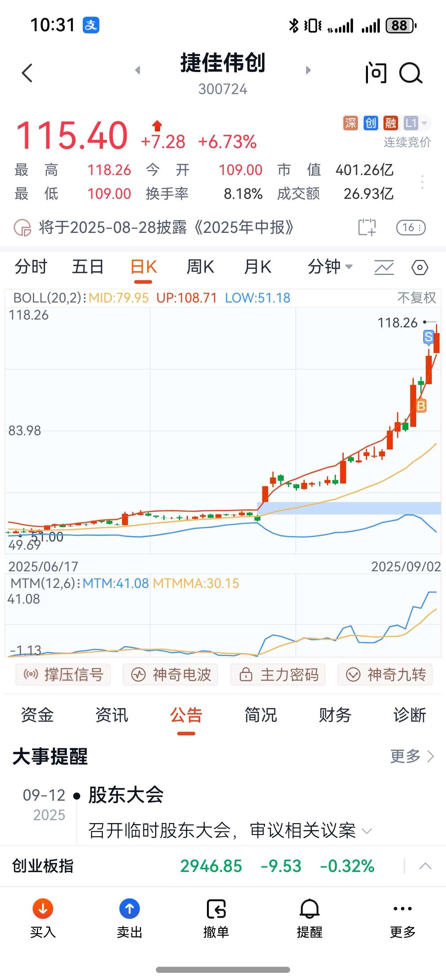Tap 换手率 8.18% value
This screenshot has width=446, height=980.
click(243, 194)
